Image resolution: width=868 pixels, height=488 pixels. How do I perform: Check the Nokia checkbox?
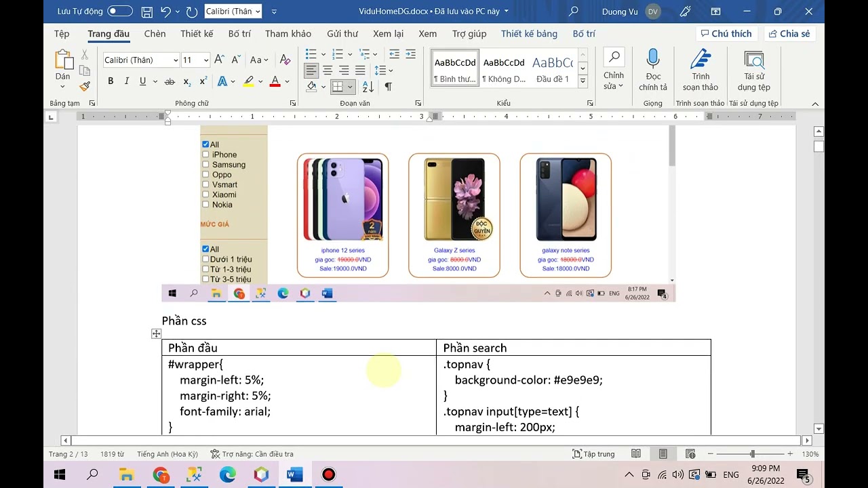205,204
